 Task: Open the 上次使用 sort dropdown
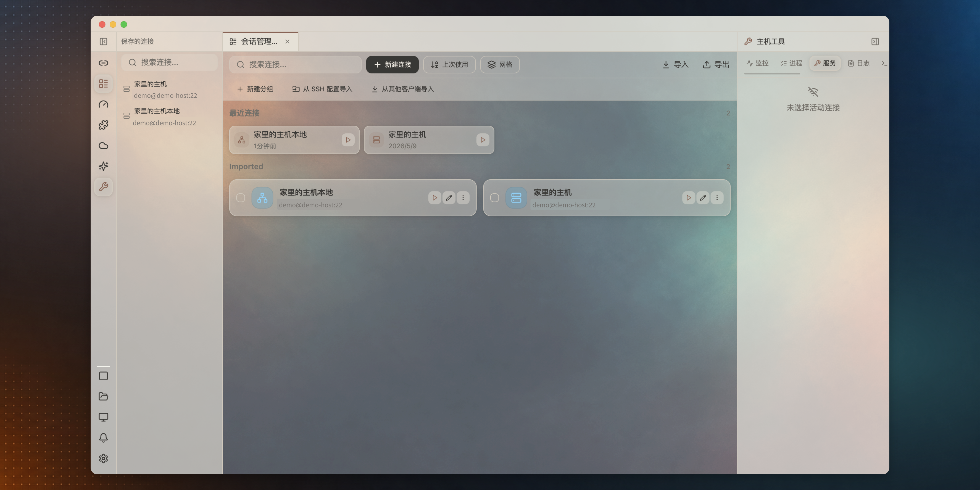coord(449,65)
